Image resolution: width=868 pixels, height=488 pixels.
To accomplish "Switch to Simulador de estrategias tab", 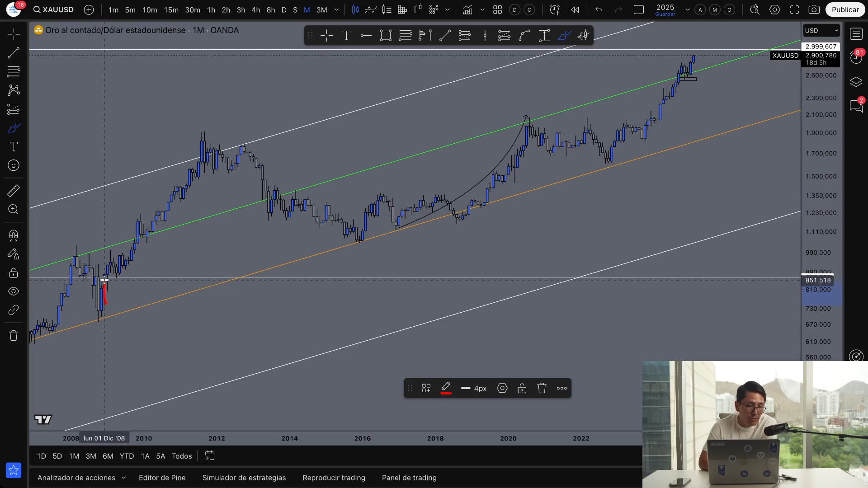I will (x=244, y=478).
